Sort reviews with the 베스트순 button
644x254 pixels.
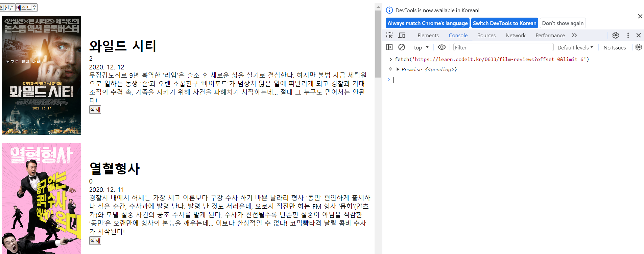26,7
